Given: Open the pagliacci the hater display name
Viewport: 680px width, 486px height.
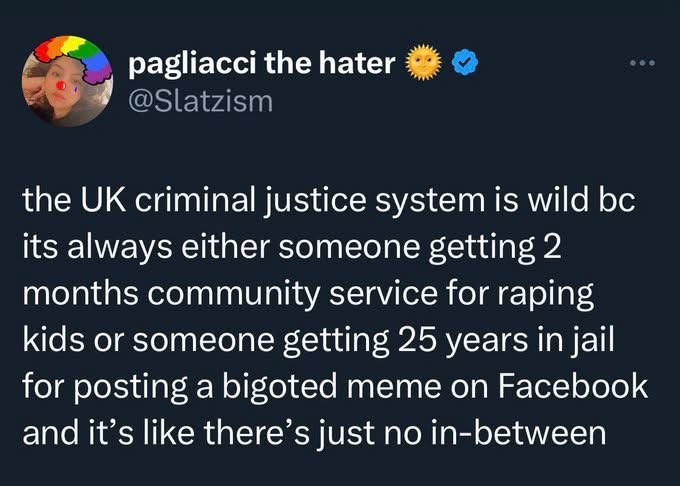Looking at the screenshot, I should click(262, 63).
